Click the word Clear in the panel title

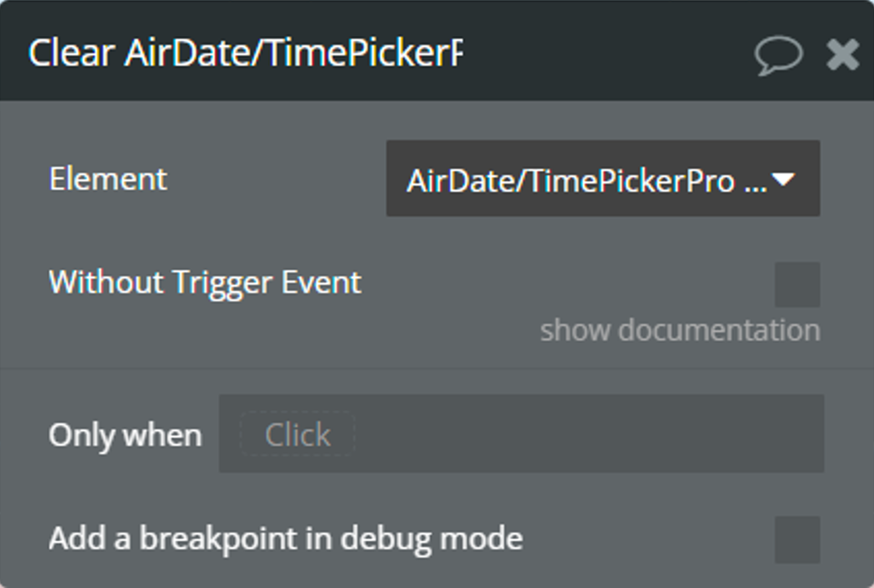pos(72,54)
